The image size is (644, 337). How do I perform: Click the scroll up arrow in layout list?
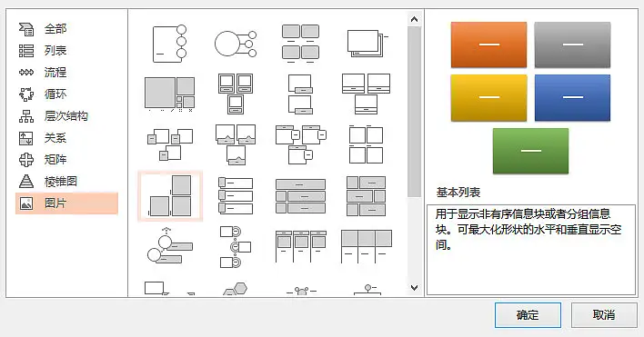tap(414, 19)
